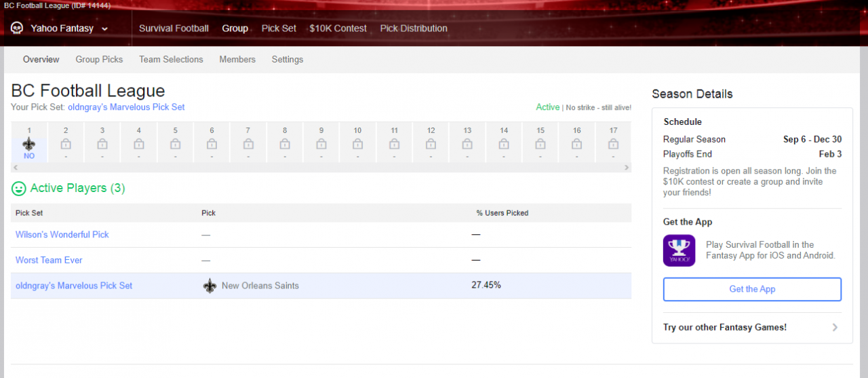This screenshot has width=868, height=378.
Task: Click the week 5 lock icon
Action: tap(175, 144)
